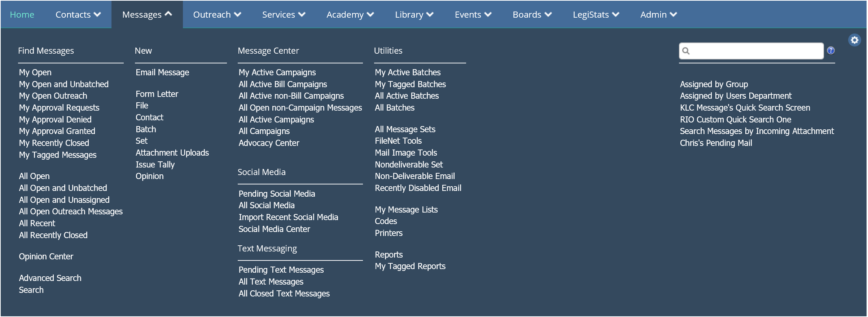Click Recently Disabled Email utility
The image size is (868, 317).
pyautogui.click(x=418, y=188)
